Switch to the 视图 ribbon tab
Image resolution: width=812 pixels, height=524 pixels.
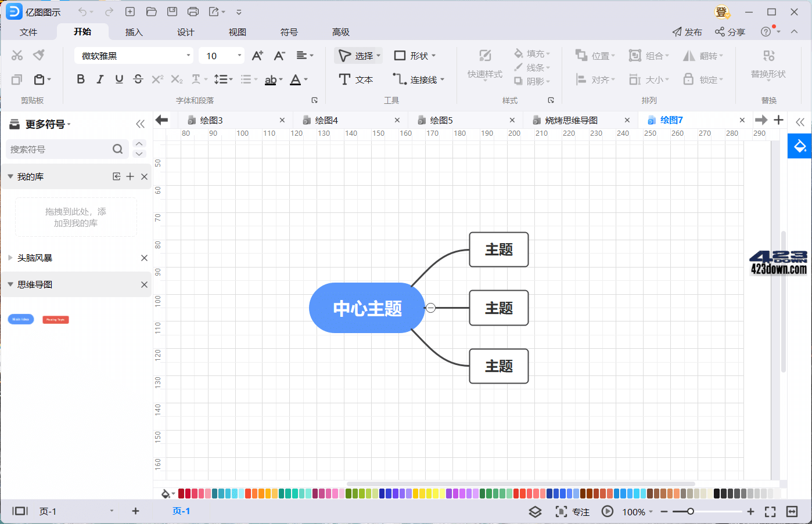pos(237,32)
